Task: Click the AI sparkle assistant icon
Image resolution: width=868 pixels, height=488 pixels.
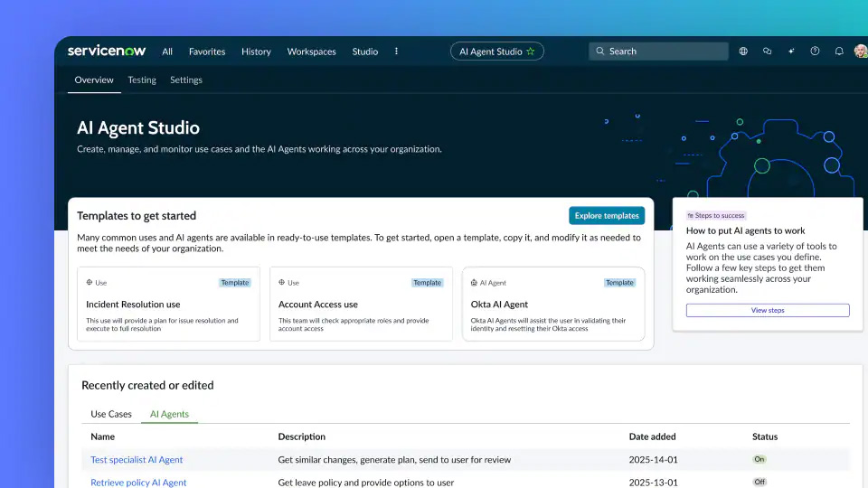Action: pos(791,52)
